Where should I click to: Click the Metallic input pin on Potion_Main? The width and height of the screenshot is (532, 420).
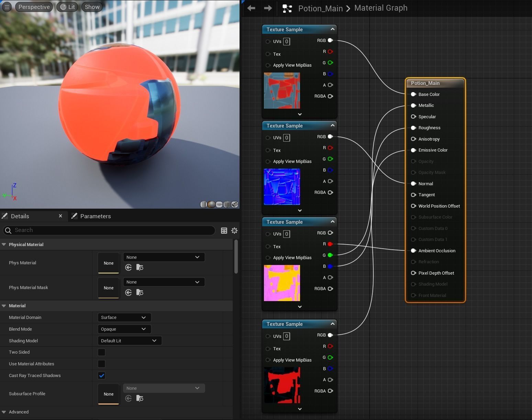[x=413, y=106]
